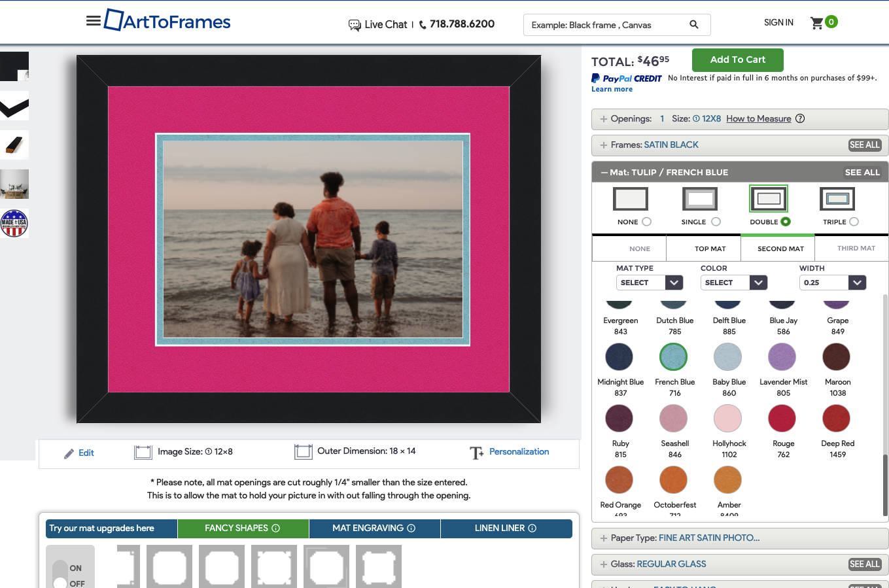The height and width of the screenshot is (588, 889).
Task: Open the hamburger menu icon
Action: click(94, 21)
